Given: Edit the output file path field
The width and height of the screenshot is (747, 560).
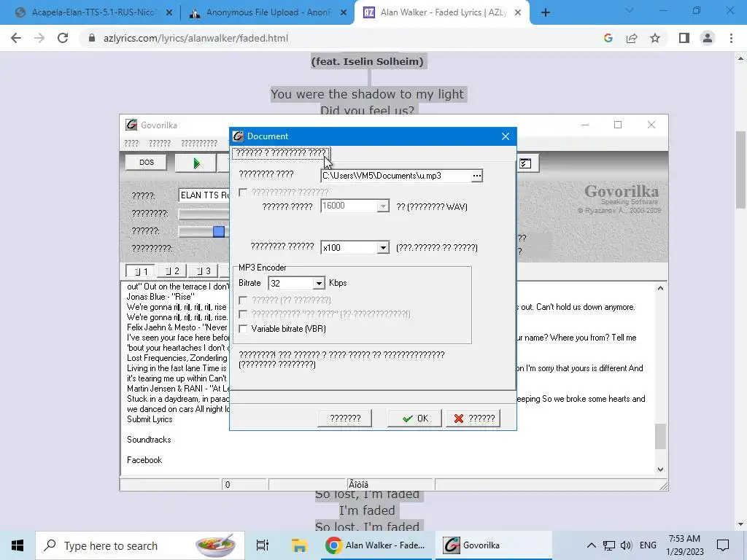Looking at the screenshot, I should [396, 176].
